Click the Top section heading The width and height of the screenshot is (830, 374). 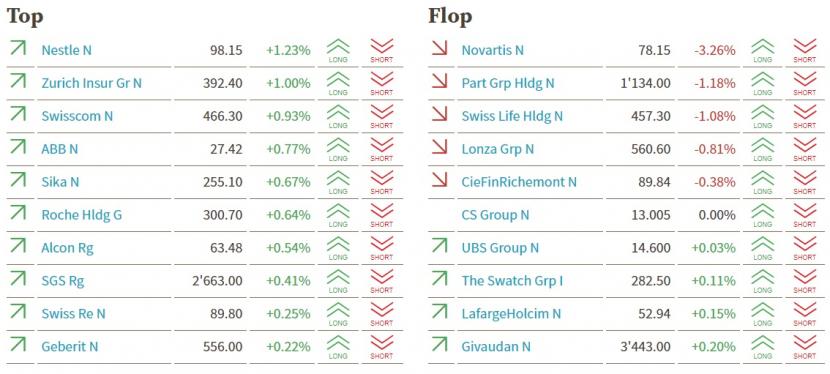click(x=24, y=16)
